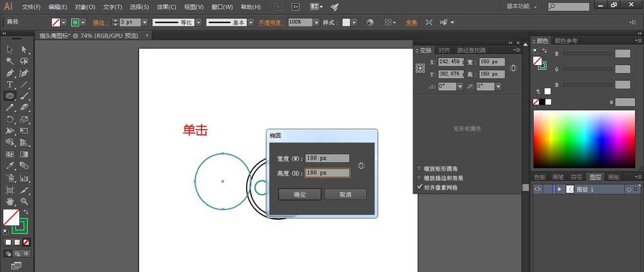The height and width of the screenshot is (272, 644).
Task: Click the rocket GPU performance icon
Action: [335, 6]
